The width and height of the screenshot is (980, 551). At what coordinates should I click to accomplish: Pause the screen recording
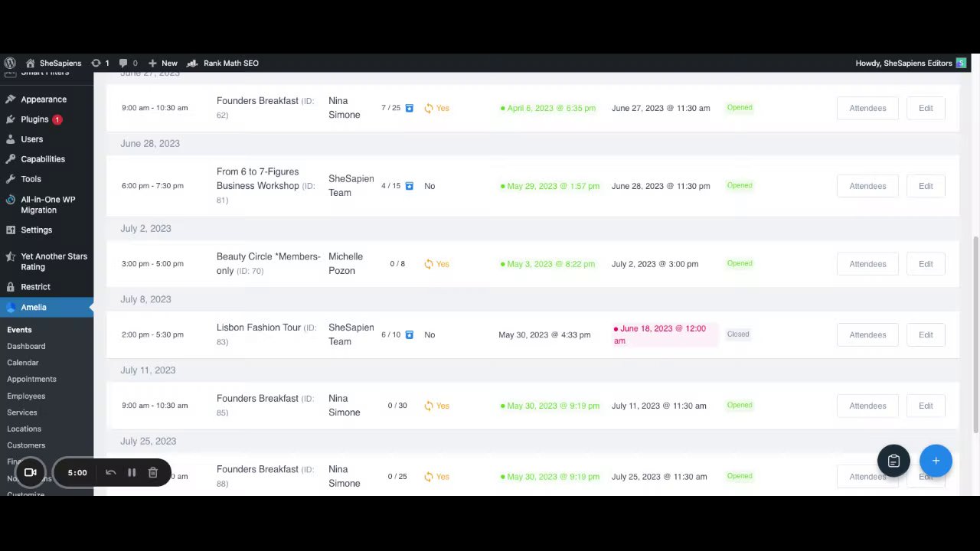[132, 472]
